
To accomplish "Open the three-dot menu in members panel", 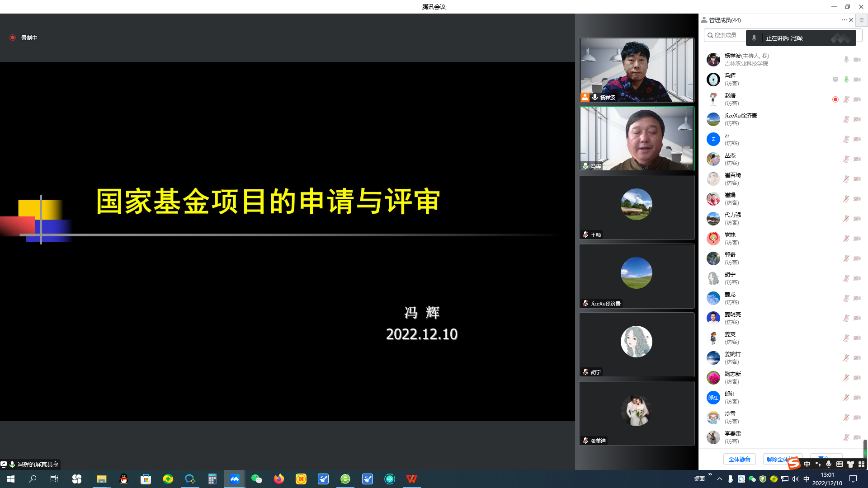I will click(x=844, y=20).
